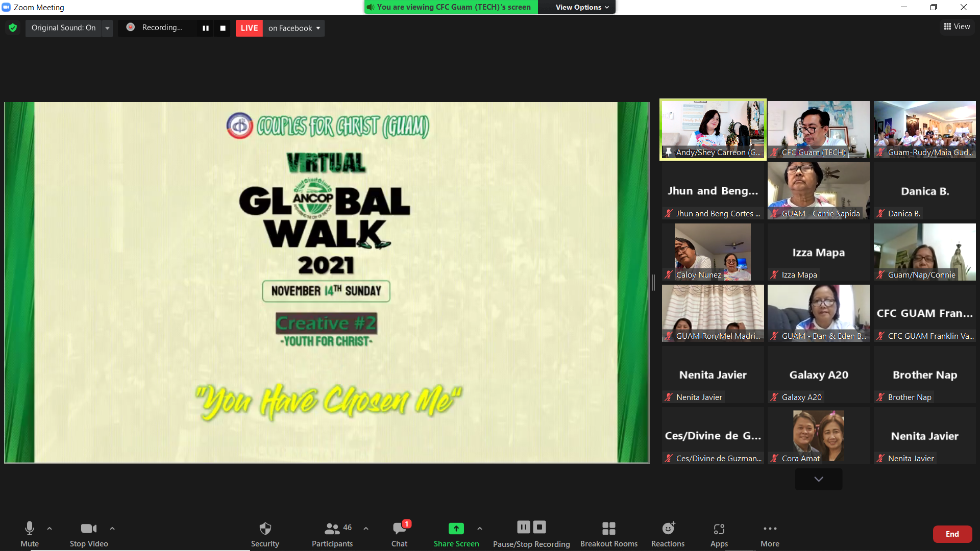Open Chat panel
Screen dimensions: 980x551
tap(399, 534)
